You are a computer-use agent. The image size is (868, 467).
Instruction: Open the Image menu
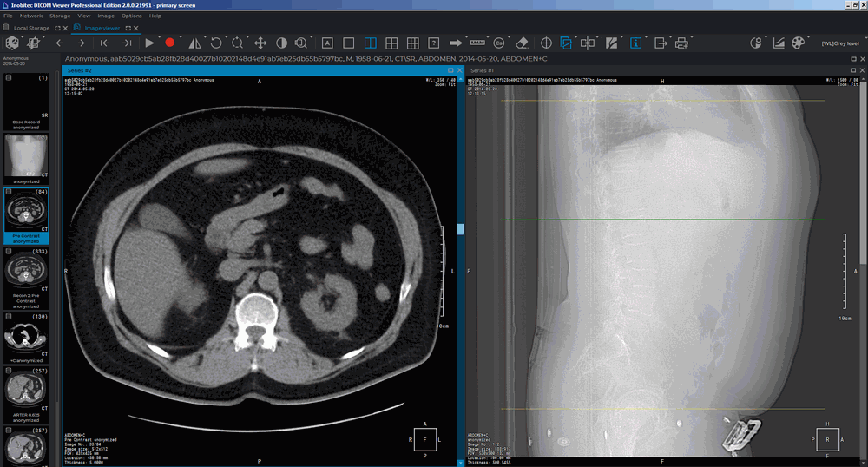click(106, 16)
